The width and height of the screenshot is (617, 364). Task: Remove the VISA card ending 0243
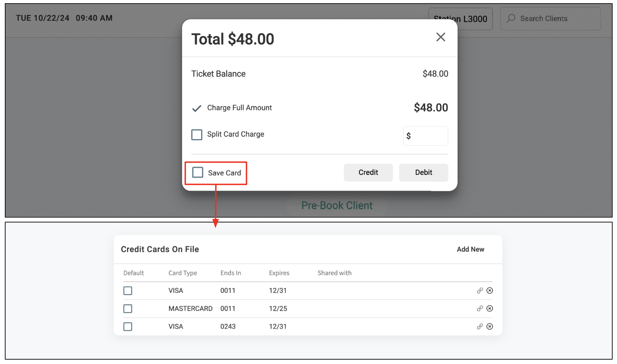(x=490, y=326)
